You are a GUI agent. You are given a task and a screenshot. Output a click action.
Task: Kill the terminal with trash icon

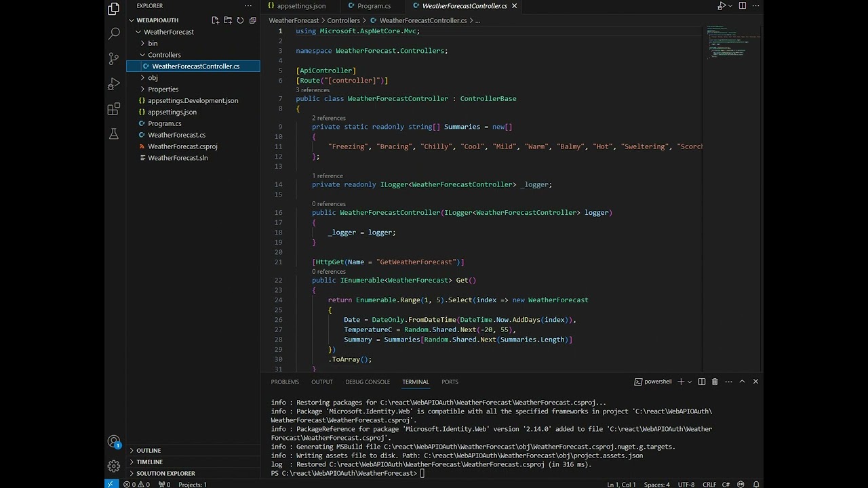(715, 382)
